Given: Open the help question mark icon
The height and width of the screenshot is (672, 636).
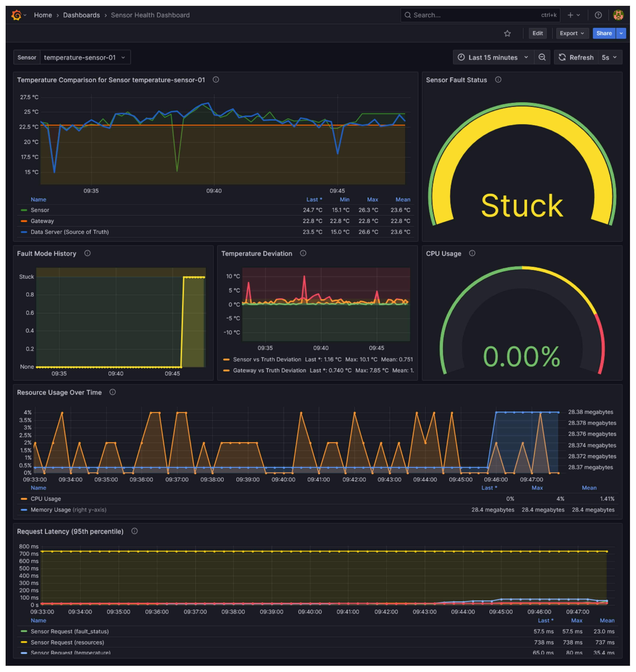Looking at the screenshot, I should [x=598, y=15].
